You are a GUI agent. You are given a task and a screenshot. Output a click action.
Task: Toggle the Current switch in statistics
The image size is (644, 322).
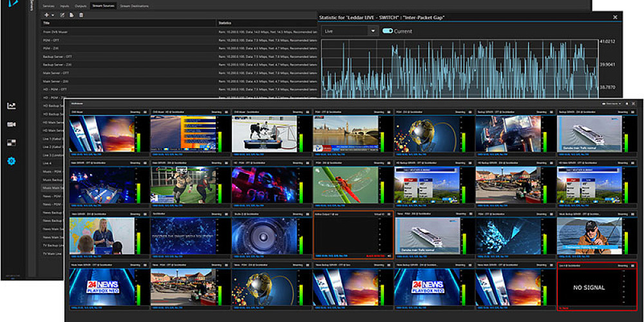click(x=388, y=31)
